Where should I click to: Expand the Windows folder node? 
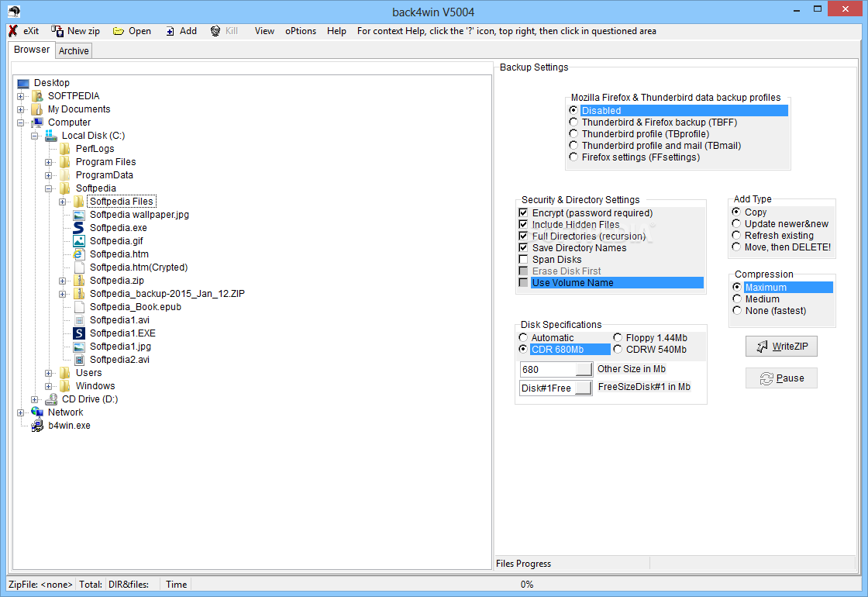click(x=49, y=387)
